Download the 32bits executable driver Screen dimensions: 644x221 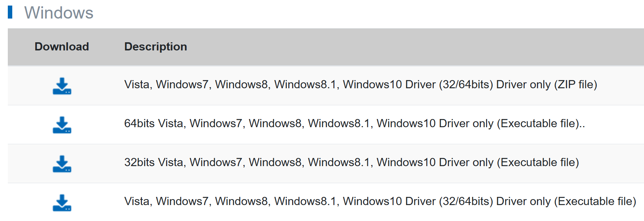pyautogui.click(x=62, y=164)
